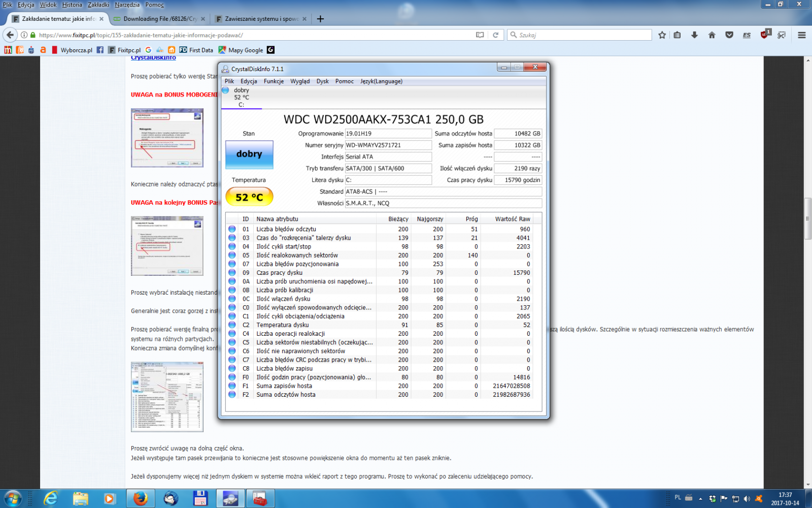Open the Wyborcza.pl bookmark
Viewport: 812px width, 508px height.
[72, 50]
